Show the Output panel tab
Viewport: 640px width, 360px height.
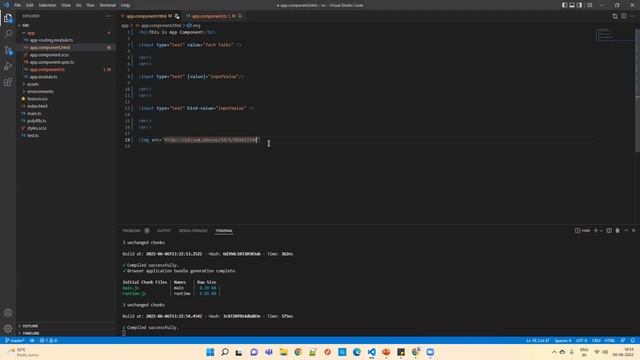pos(164,231)
